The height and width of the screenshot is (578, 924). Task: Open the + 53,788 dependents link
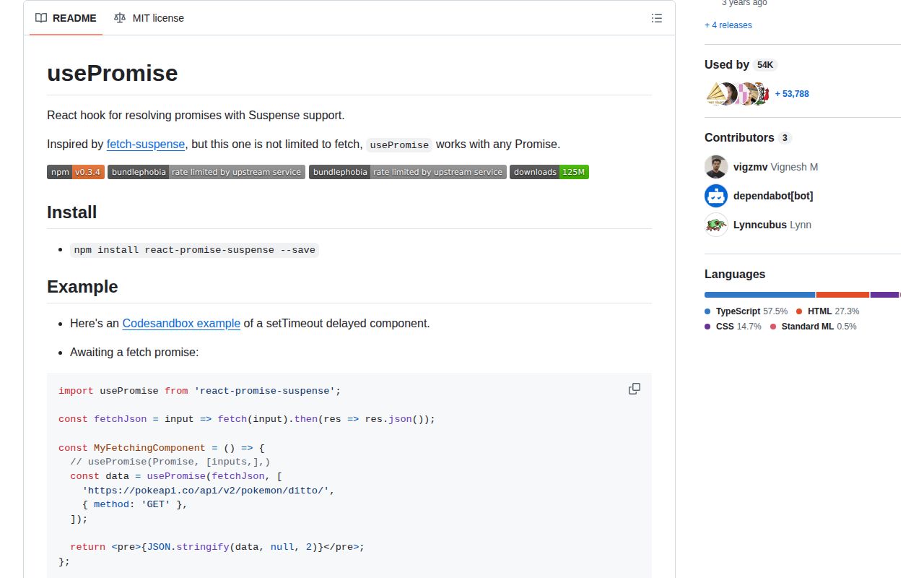[x=792, y=94]
